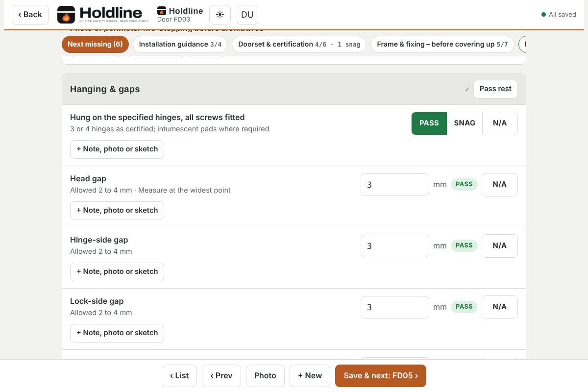Click the small Holdline door icon

pos(162,11)
